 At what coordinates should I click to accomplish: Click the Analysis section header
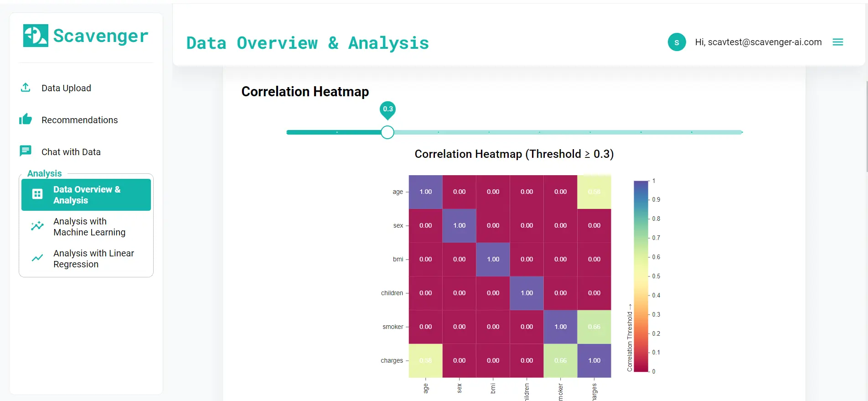pos(44,173)
